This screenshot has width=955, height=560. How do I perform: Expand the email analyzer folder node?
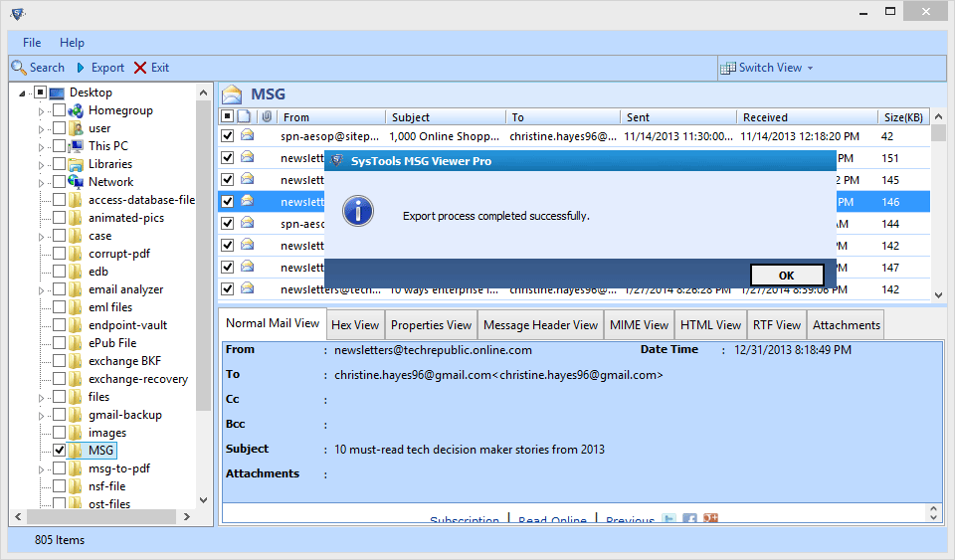coord(42,290)
